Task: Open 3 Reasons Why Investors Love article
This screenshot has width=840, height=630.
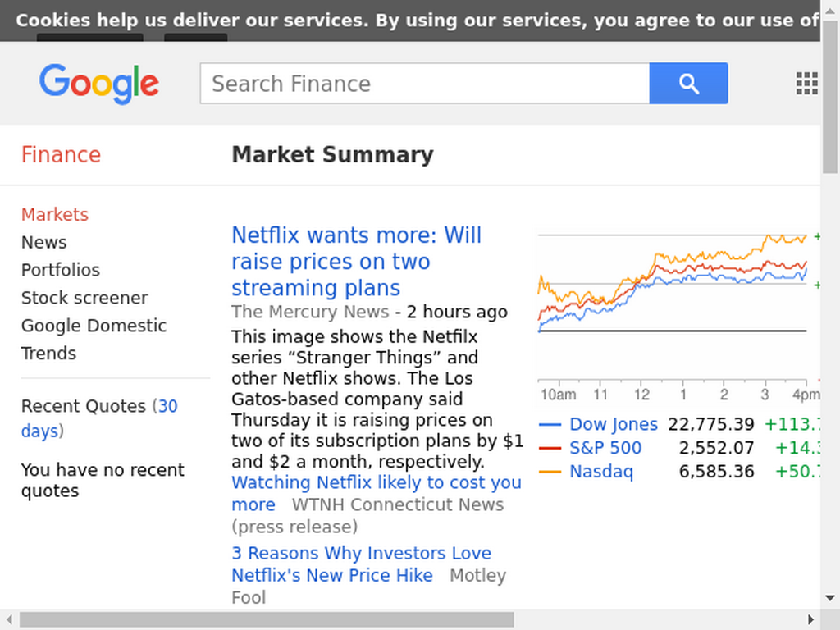Action: coord(362,564)
